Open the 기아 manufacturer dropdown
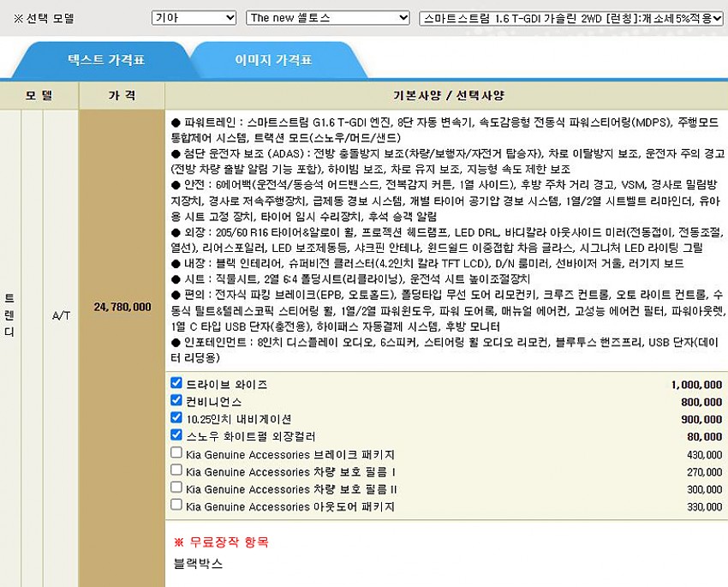Viewport: 728px width, 587px height. (x=194, y=18)
